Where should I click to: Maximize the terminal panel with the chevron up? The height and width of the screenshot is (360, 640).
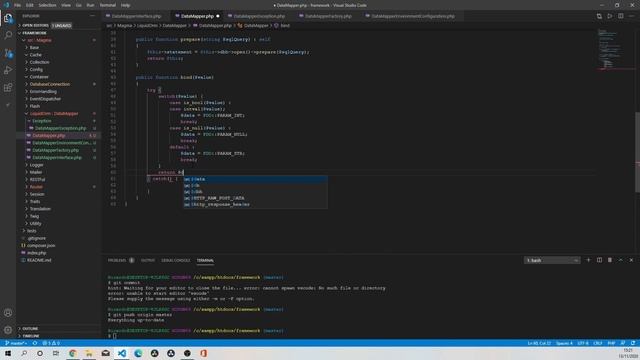point(620,260)
